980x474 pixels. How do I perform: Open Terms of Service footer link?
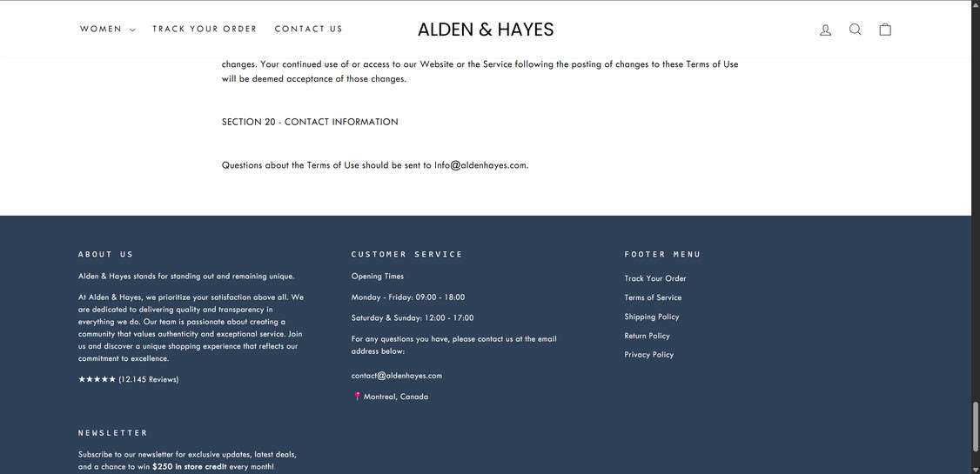tap(653, 297)
